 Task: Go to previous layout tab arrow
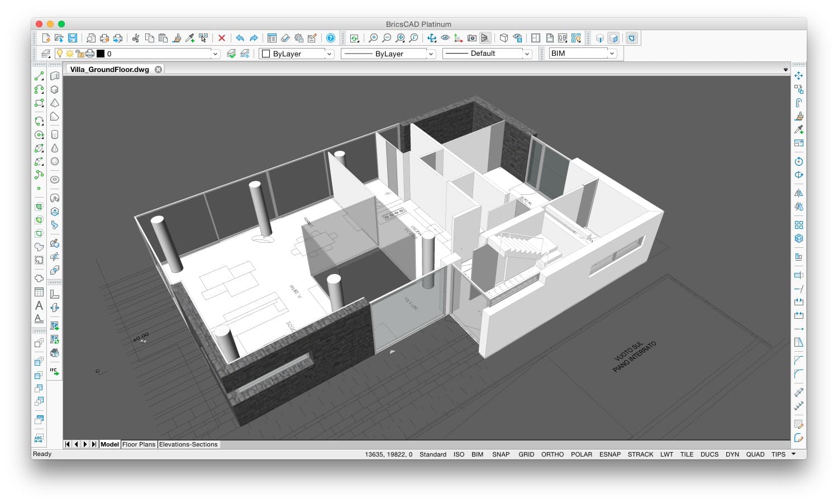77,444
